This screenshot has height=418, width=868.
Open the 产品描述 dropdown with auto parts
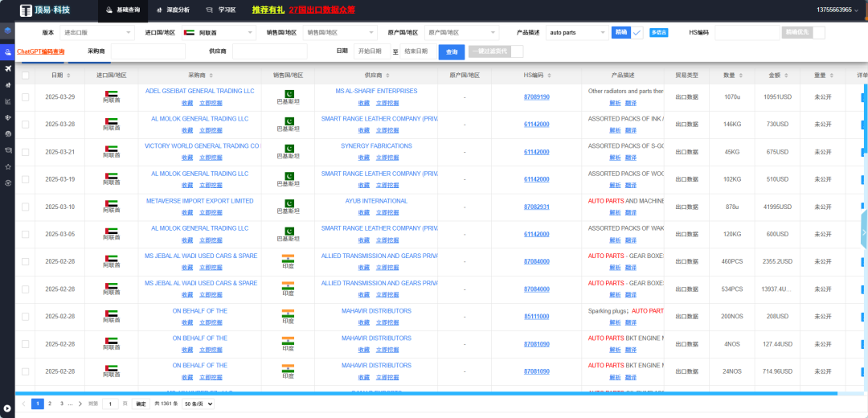[577, 33]
